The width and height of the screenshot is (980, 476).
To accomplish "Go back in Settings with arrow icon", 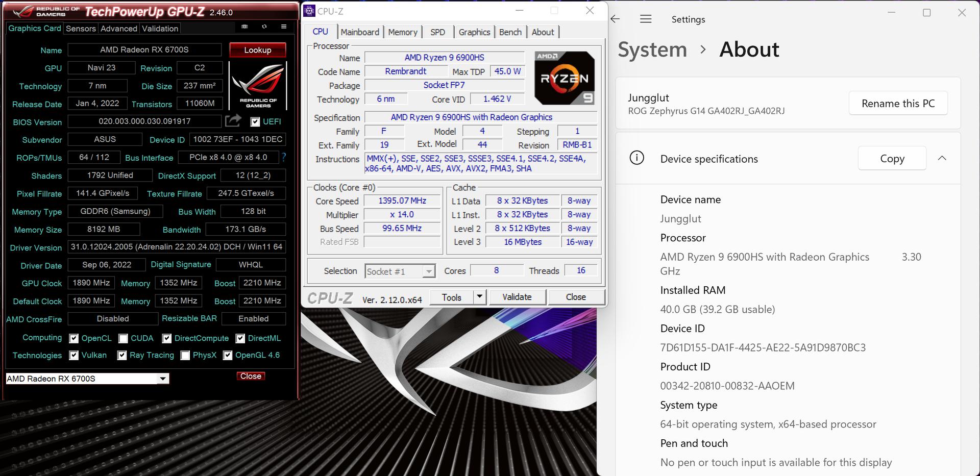I will pyautogui.click(x=616, y=19).
